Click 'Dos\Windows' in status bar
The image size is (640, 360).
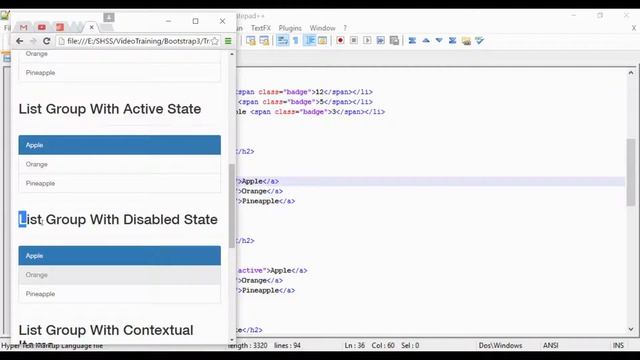(500, 345)
